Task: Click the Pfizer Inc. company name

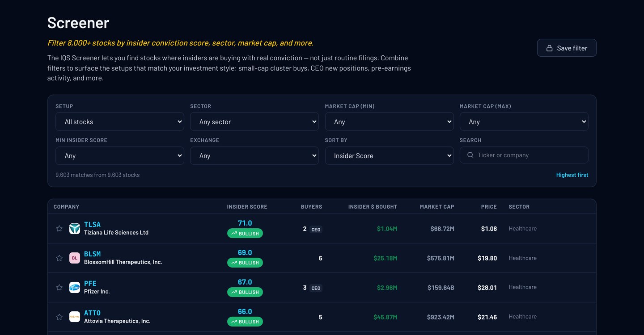Action: tap(97, 292)
